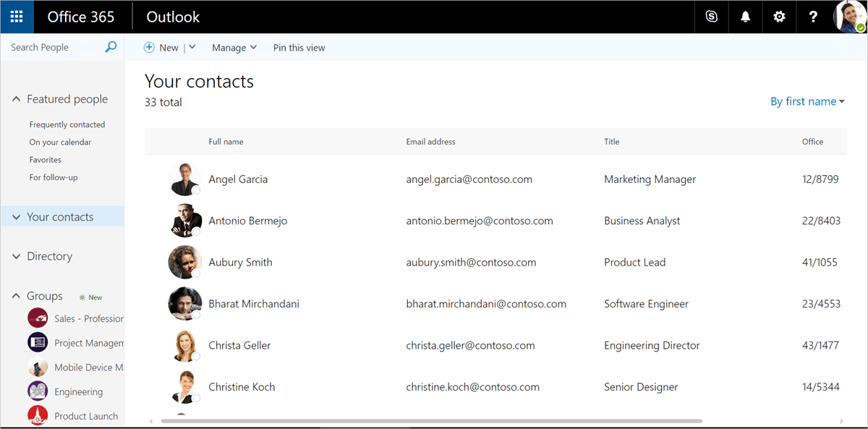Viewport: 868px width, 429px height.
Task: Open the notifications bell
Action: pyautogui.click(x=746, y=17)
